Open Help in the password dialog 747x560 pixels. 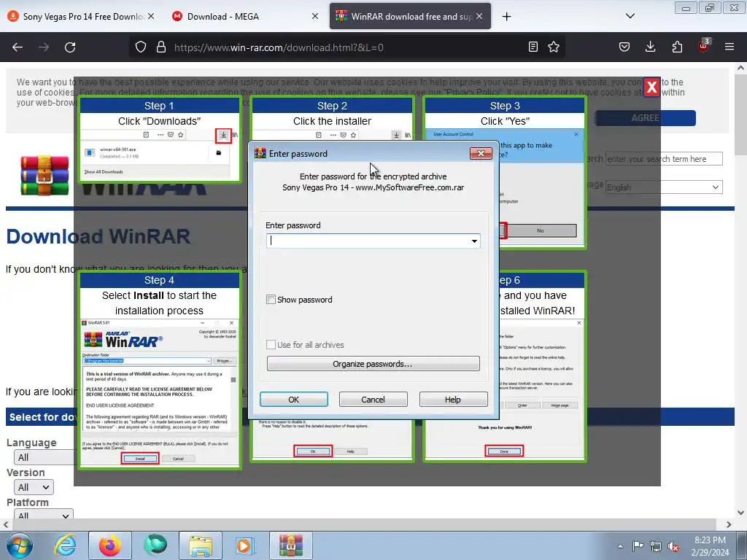coord(453,399)
